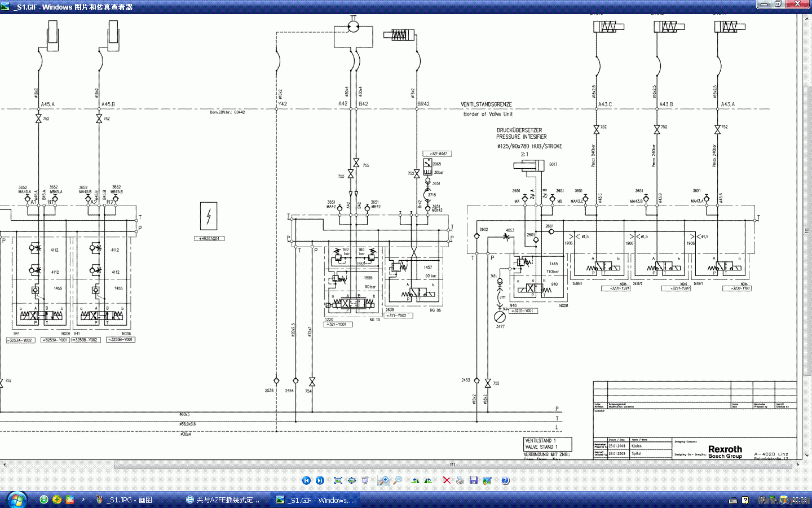Image resolution: width=812 pixels, height=508 pixels.
Task: Click the vertical scrollbar up arrow
Action: coord(807,19)
